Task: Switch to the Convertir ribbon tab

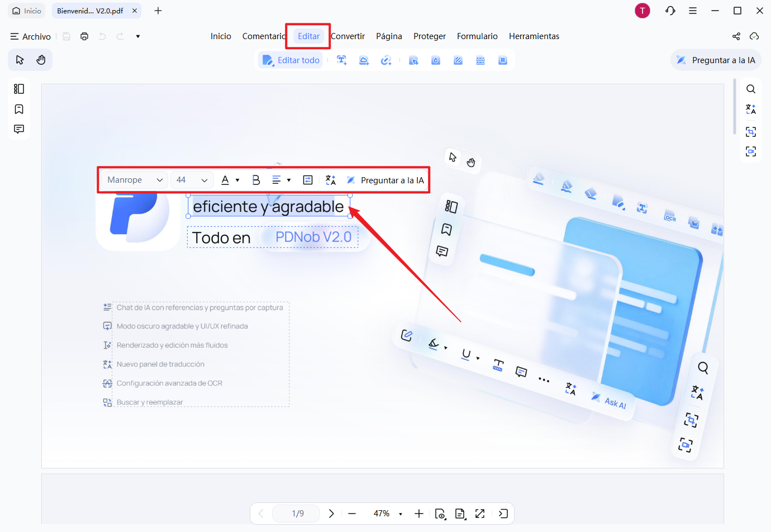Action: tap(348, 36)
